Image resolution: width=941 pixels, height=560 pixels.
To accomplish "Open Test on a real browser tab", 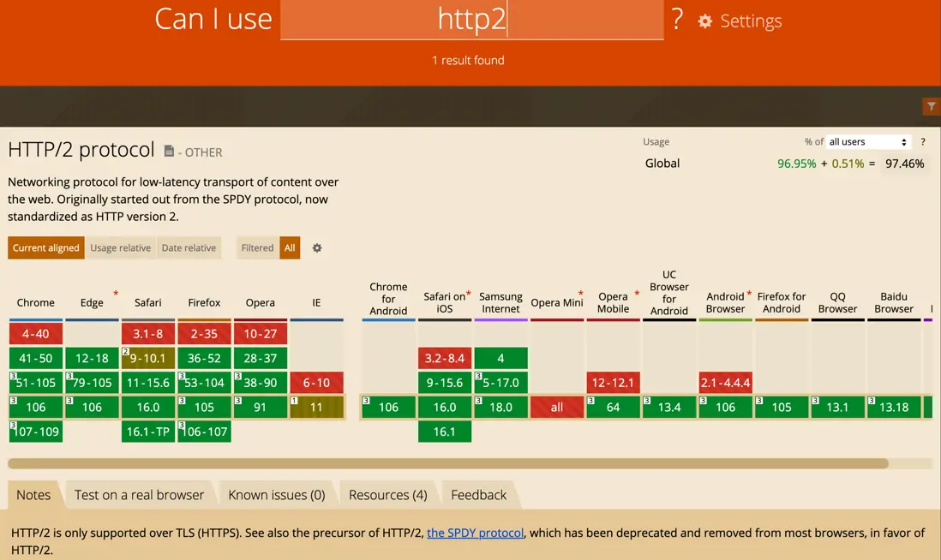I will (139, 495).
